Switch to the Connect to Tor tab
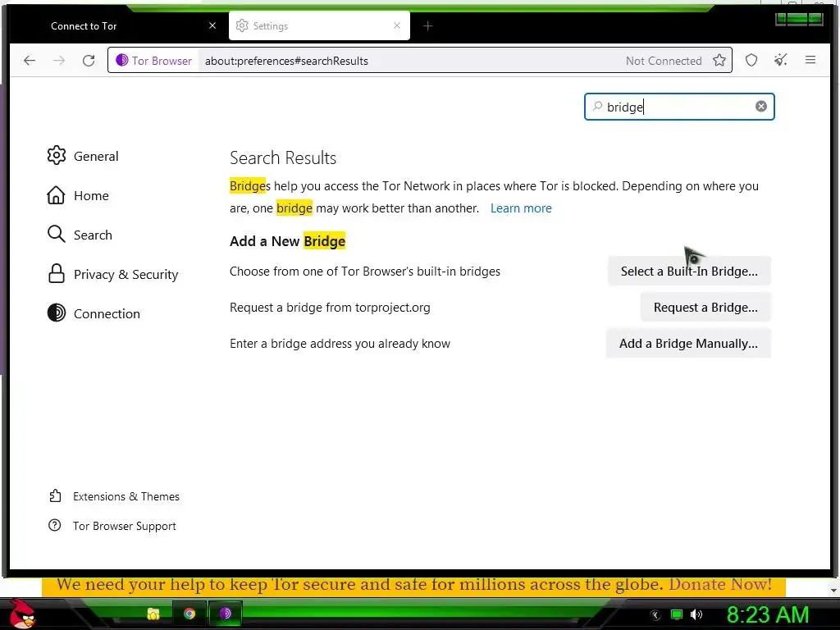 click(x=118, y=25)
